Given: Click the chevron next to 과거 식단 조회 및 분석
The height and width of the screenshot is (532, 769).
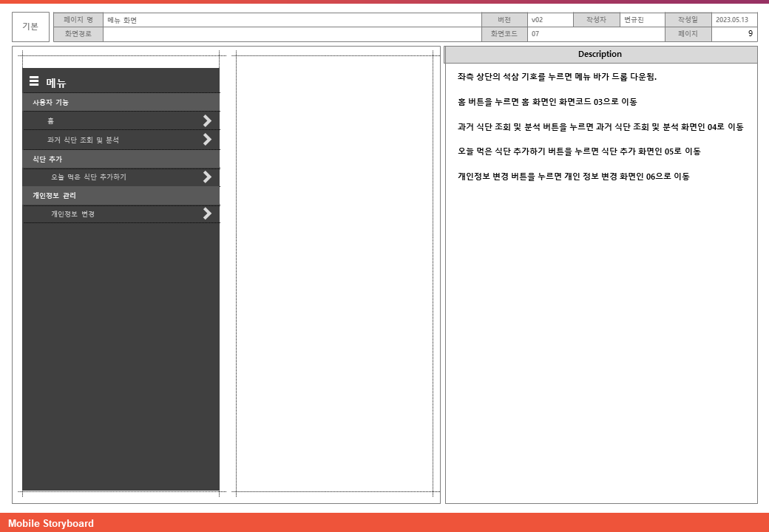Looking at the screenshot, I should (x=208, y=140).
